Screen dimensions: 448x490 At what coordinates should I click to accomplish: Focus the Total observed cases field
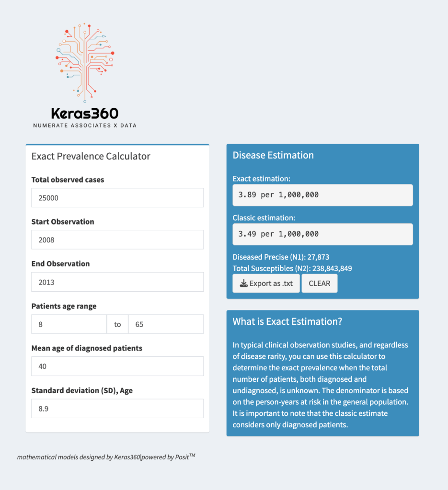pyautogui.click(x=117, y=197)
